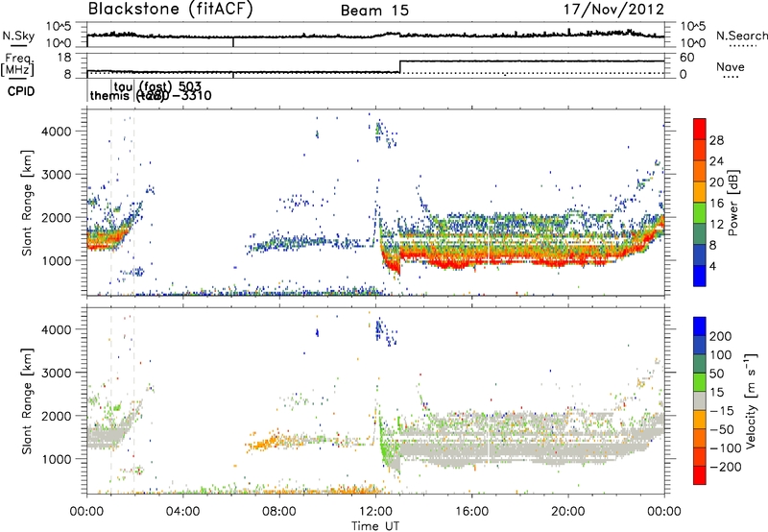Click 'Slant Range [km]' label of velocity panel

pos(27,400)
